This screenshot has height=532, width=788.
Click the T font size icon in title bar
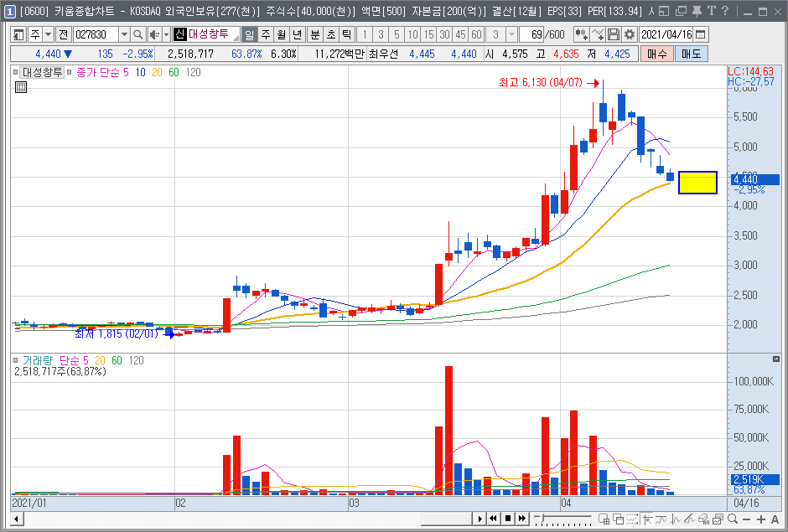(x=711, y=11)
